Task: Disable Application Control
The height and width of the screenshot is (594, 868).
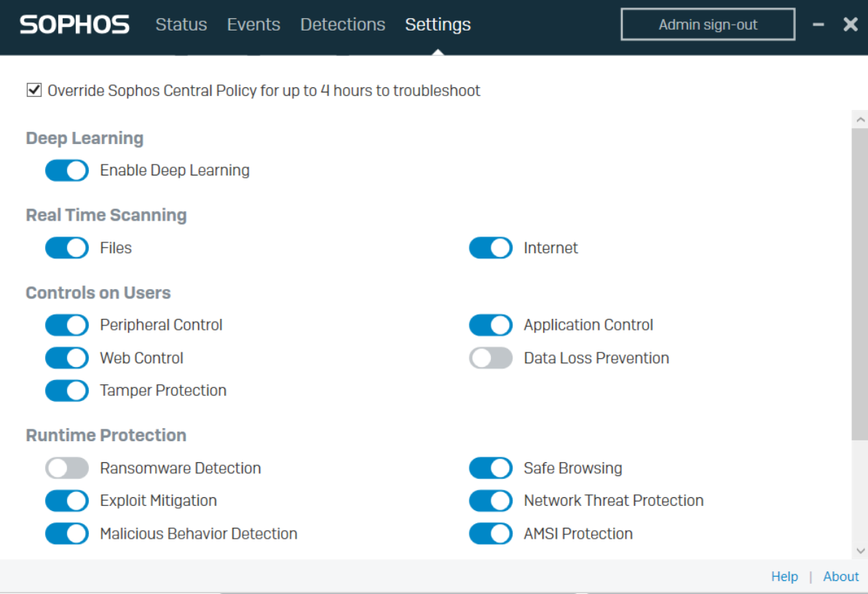Action: tap(490, 325)
